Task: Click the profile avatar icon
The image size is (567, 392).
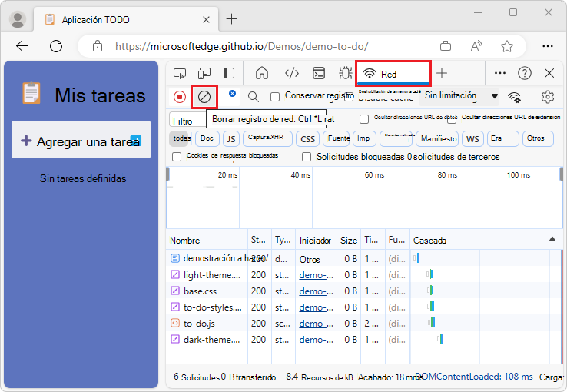Action: 18,19
